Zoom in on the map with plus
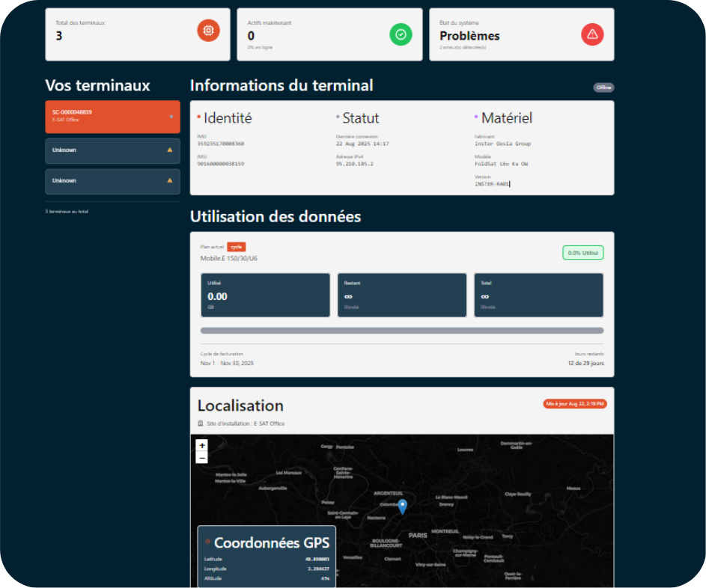The image size is (706, 588). point(201,445)
